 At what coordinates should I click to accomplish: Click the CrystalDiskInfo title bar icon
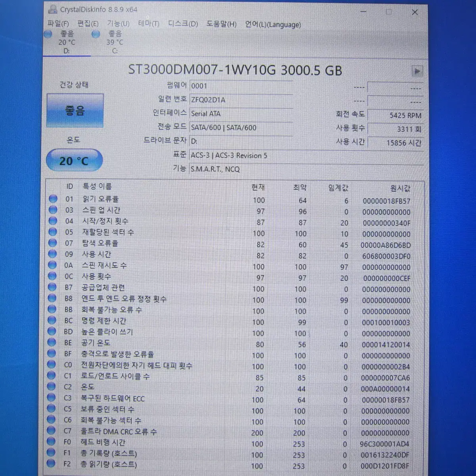tap(52, 9)
